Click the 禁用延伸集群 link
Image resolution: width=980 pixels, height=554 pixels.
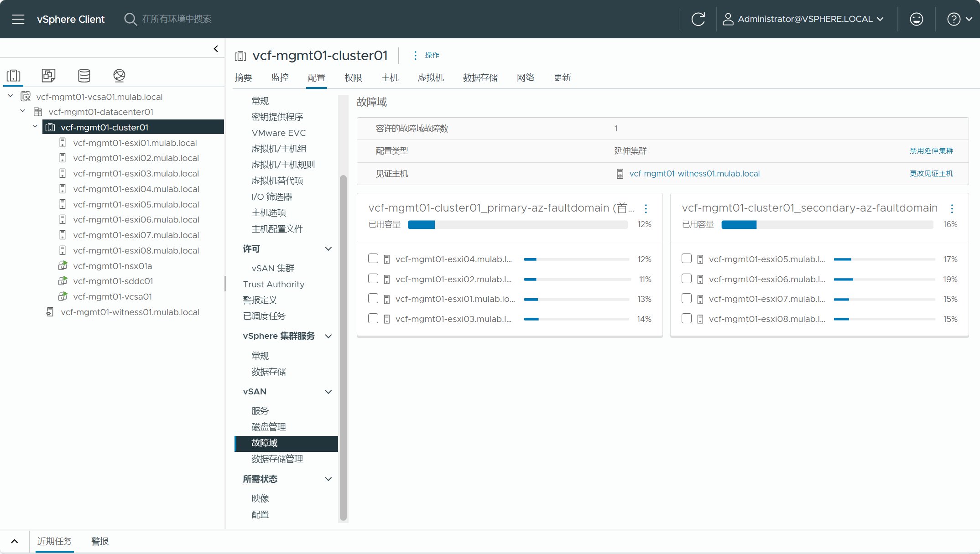(x=931, y=151)
